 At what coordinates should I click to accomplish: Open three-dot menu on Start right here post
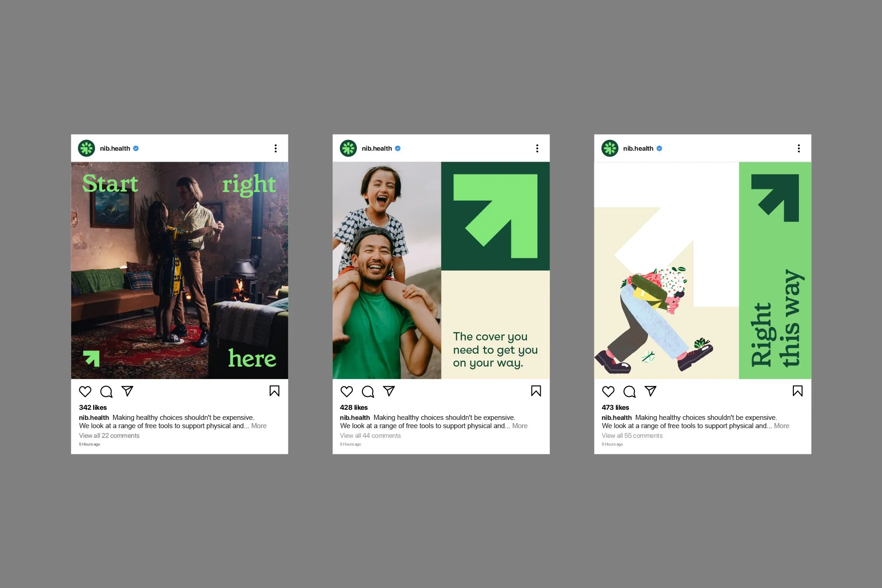[276, 148]
